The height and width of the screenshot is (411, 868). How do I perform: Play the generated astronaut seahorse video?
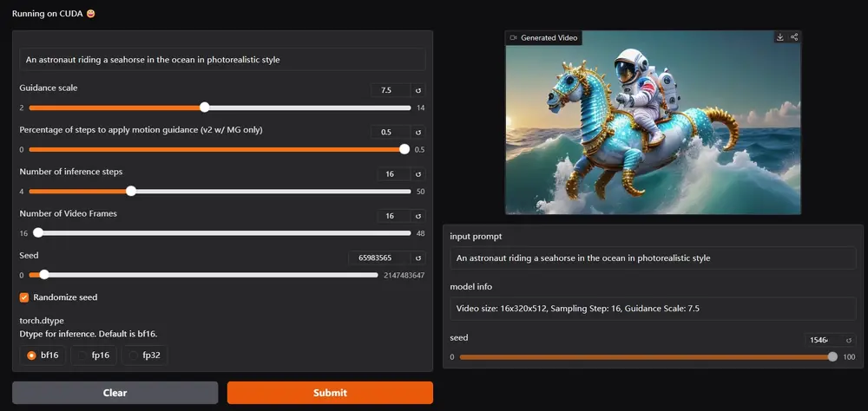(654, 122)
